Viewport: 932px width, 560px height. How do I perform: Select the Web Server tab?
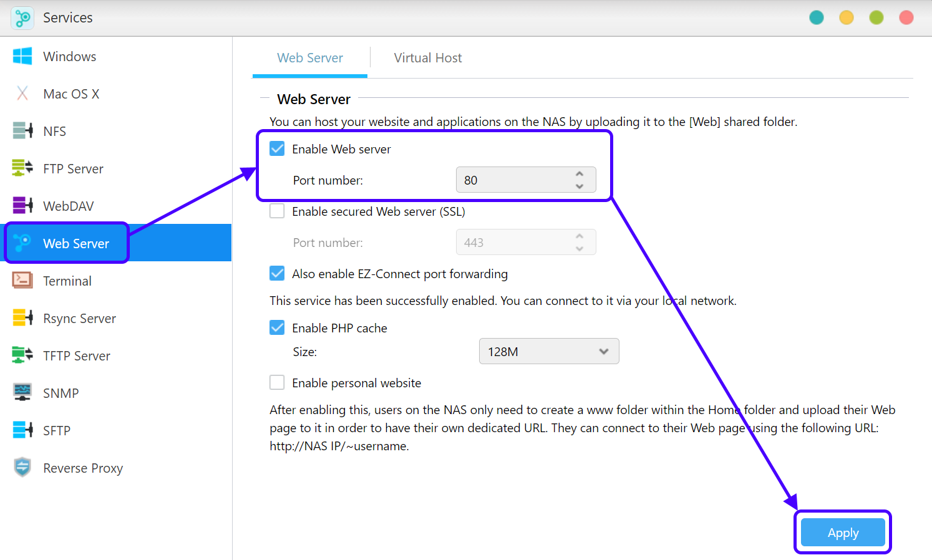[310, 58]
